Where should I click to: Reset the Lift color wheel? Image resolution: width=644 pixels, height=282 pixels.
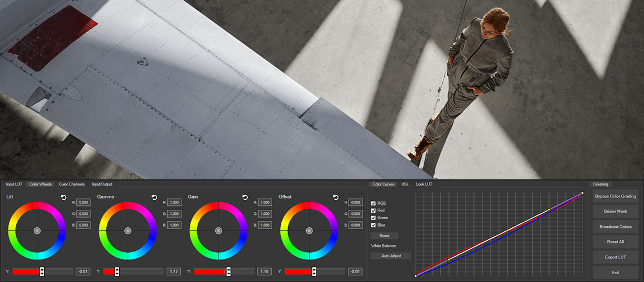pos(64,197)
